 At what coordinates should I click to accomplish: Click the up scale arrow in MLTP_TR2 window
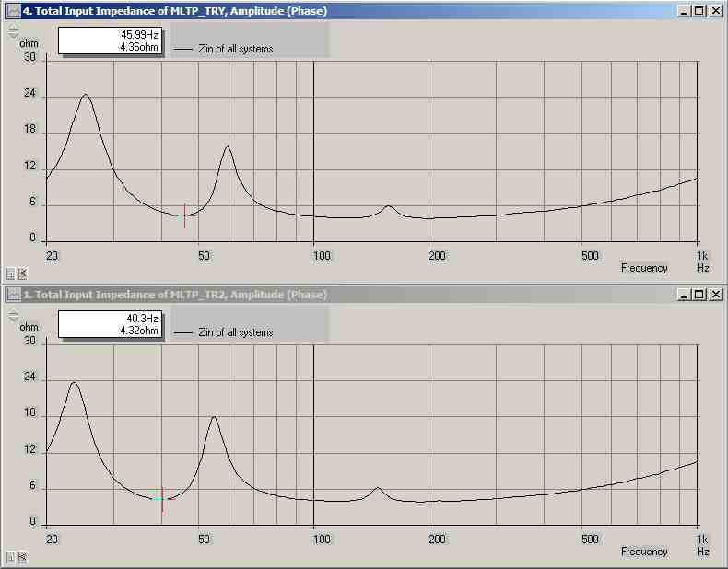click(x=14, y=312)
